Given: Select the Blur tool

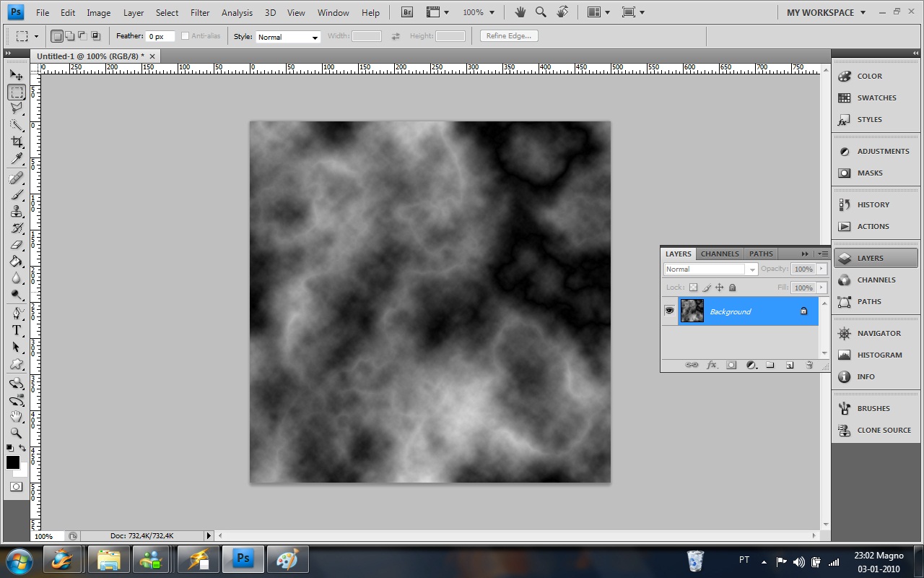Looking at the screenshot, I should pos(16,278).
